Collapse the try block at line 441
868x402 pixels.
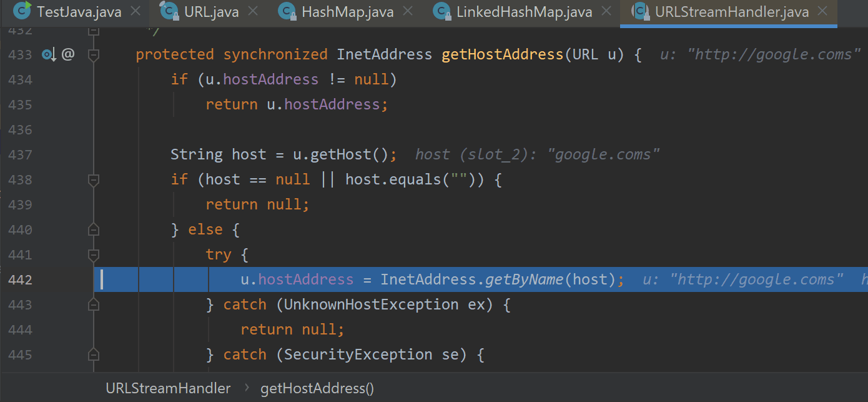pyautogui.click(x=94, y=255)
